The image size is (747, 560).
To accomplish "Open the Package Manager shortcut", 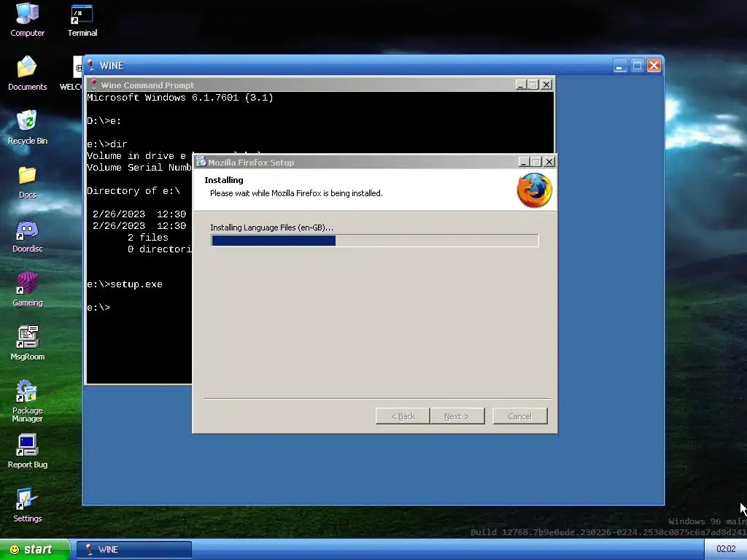I will coord(27,400).
